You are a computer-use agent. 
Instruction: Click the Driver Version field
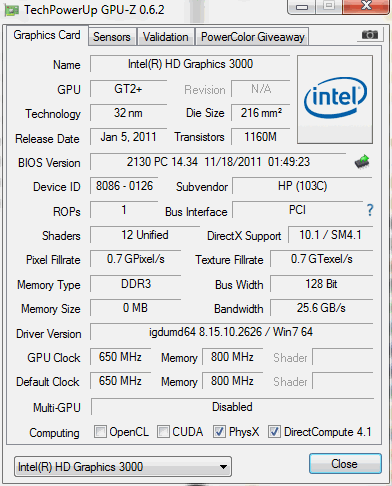231,332
